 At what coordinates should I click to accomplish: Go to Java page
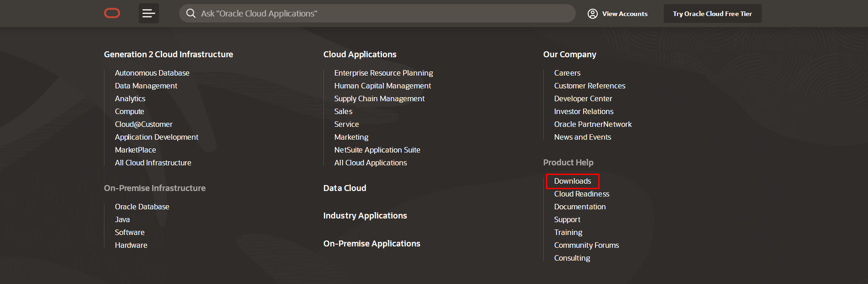(x=122, y=219)
